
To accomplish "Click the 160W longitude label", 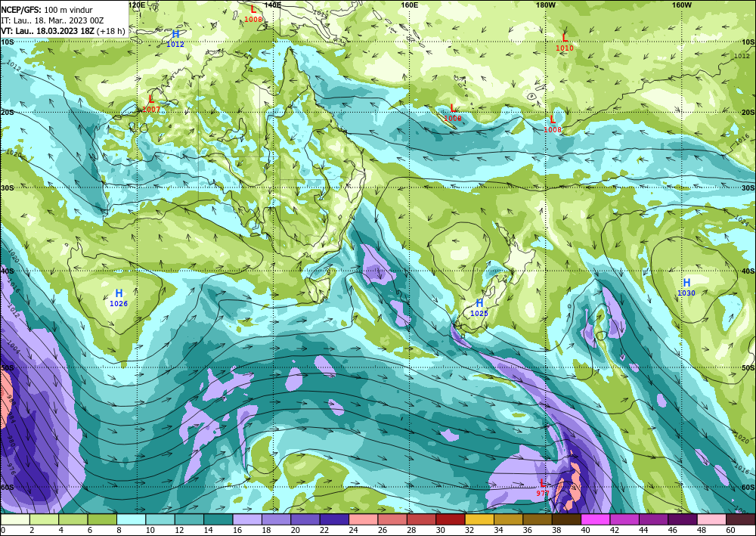I will coord(682,5).
